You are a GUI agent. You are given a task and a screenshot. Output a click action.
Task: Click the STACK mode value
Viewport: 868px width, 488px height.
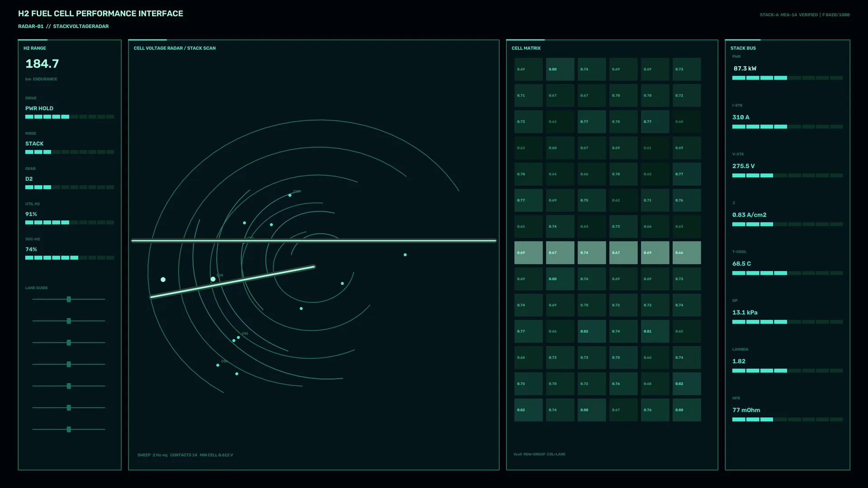tap(34, 144)
